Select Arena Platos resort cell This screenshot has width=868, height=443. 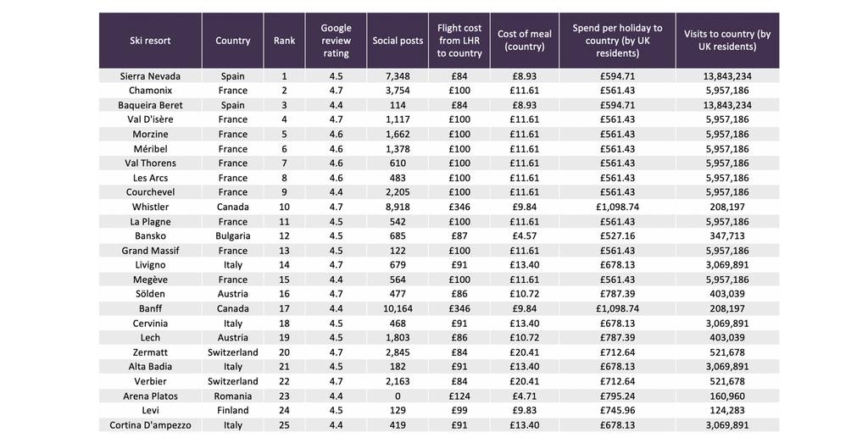tap(150, 396)
